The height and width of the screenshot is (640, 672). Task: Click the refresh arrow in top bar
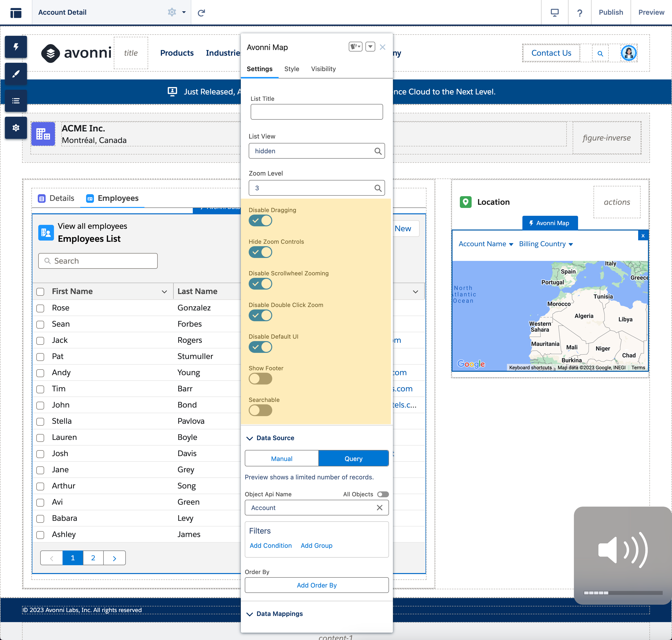point(201,13)
